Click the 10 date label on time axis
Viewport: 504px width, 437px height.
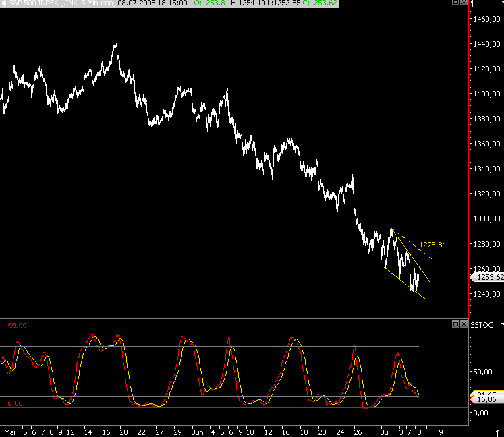(250, 432)
